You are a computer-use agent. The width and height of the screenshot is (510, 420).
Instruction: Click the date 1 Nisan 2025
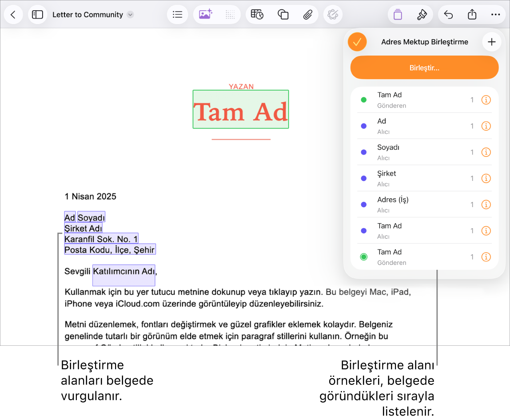pyautogui.click(x=91, y=196)
